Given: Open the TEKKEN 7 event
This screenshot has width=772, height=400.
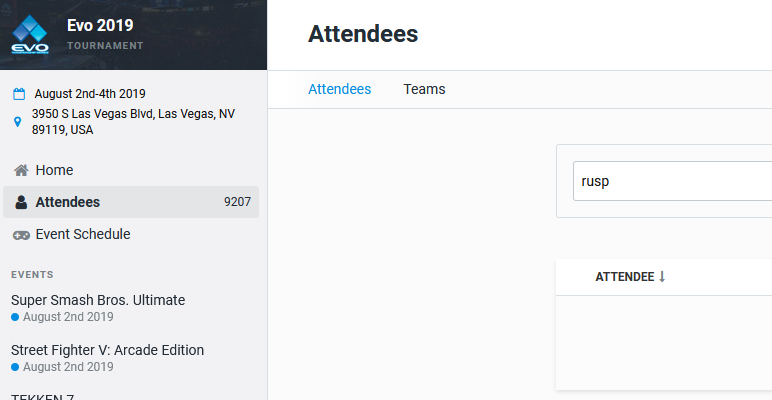Looking at the screenshot, I should [42, 397].
